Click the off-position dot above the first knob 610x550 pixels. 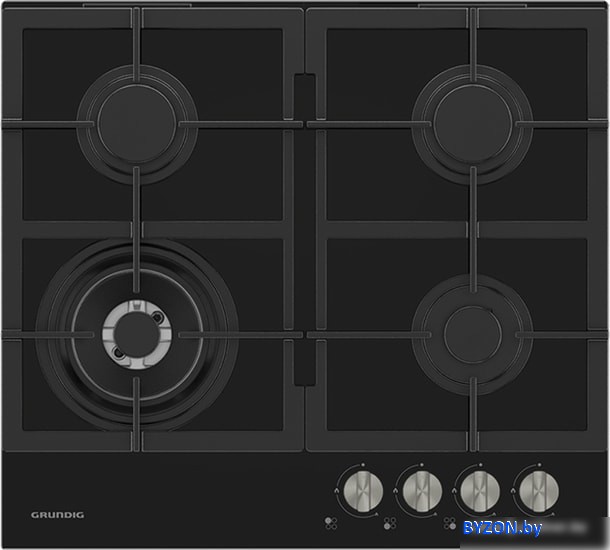363,465
